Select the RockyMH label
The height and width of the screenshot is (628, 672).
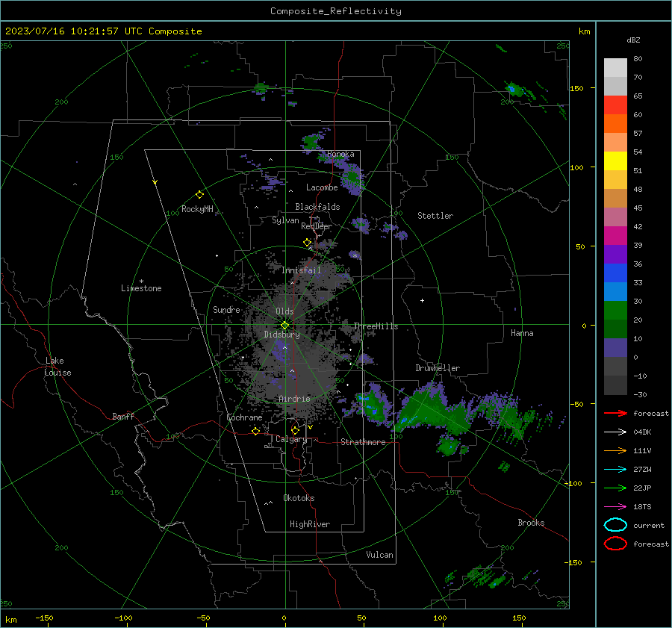197,209
